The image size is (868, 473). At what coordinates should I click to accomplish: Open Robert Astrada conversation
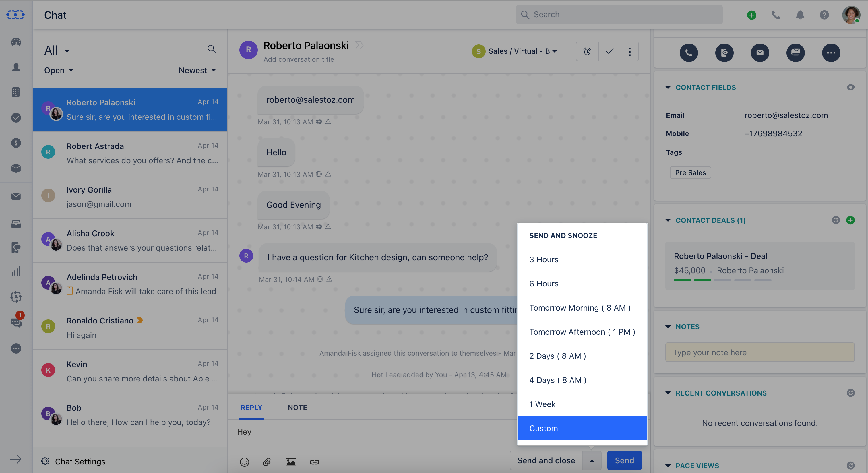point(130,153)
